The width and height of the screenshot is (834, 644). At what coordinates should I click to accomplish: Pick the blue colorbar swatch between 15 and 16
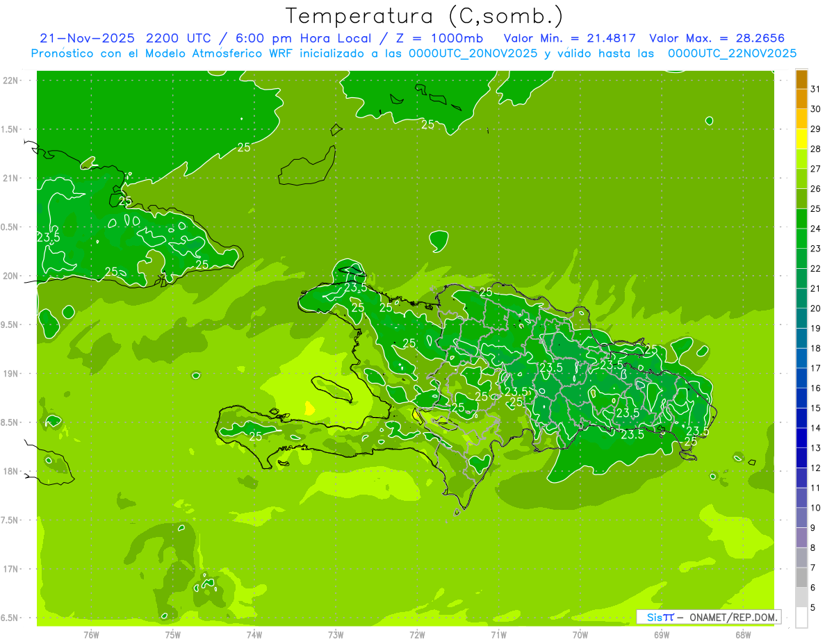tap(801, 399)
